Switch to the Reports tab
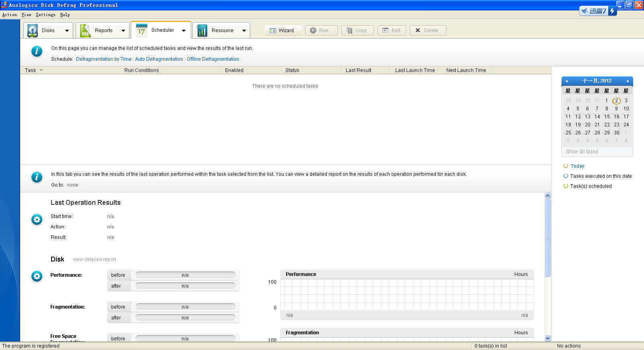 (103, 31)
